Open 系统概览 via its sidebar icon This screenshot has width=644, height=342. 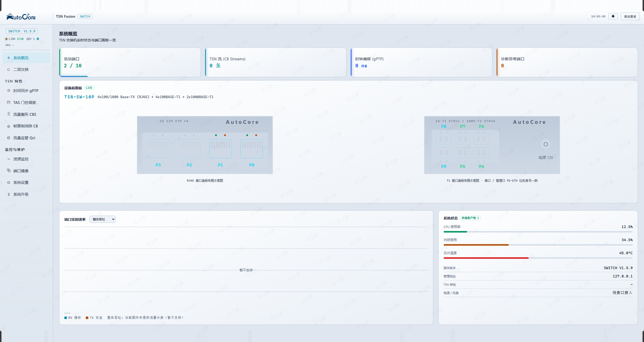click(x=9, y=58)
